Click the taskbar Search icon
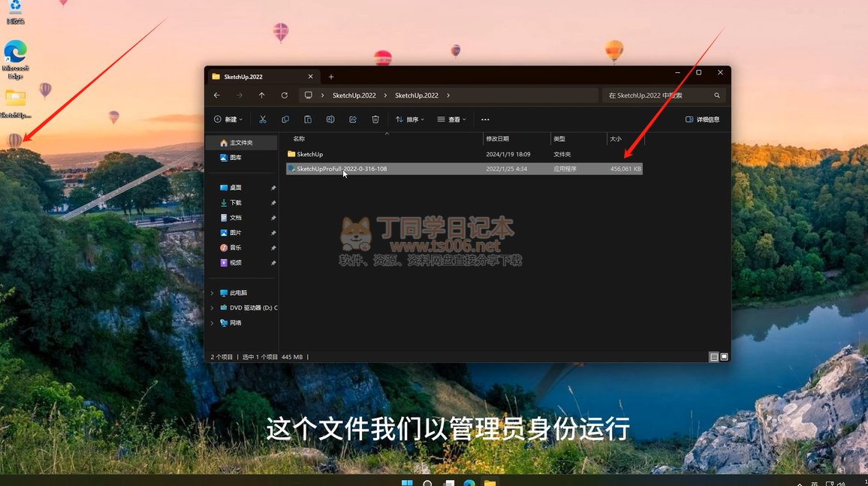868x486 pixels. pyautogui.click(x=427, y=483)
